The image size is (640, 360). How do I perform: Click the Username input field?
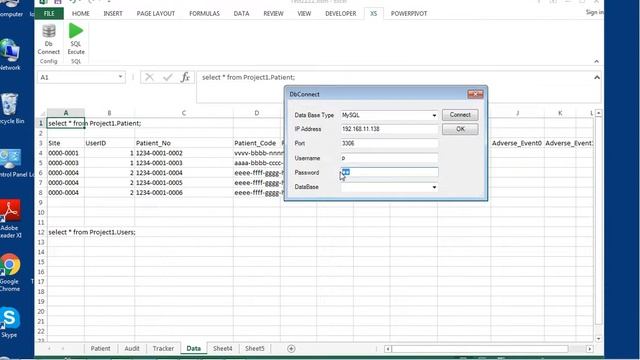point(389,158)
